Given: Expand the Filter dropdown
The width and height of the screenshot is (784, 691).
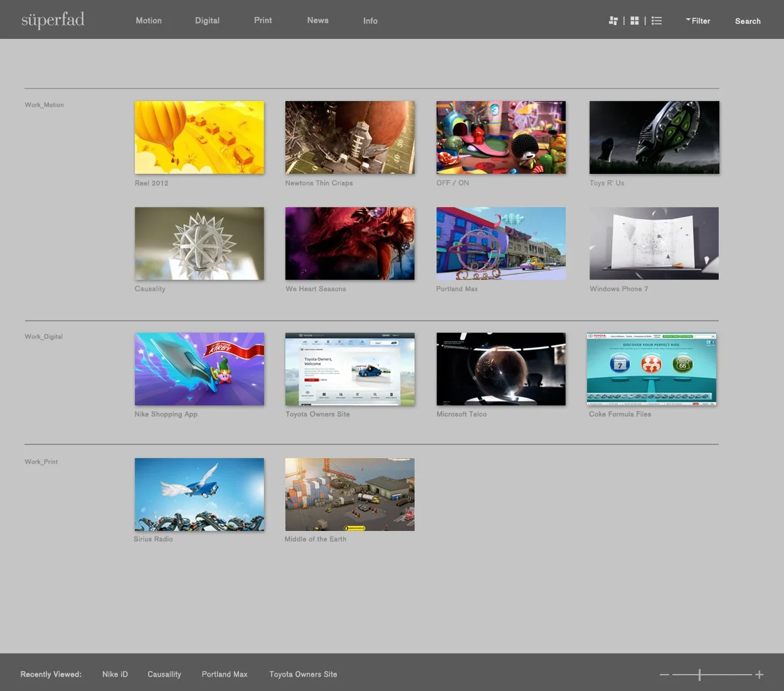Looking at the screenshot, I should click(x=698, y=21).
